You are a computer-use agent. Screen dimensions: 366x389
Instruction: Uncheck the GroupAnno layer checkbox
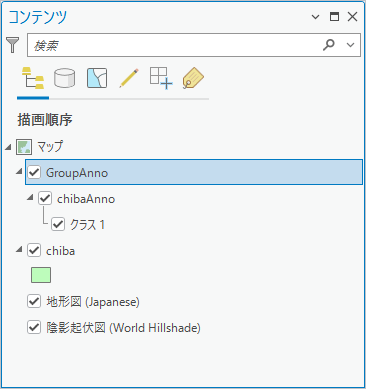[34, 172]
